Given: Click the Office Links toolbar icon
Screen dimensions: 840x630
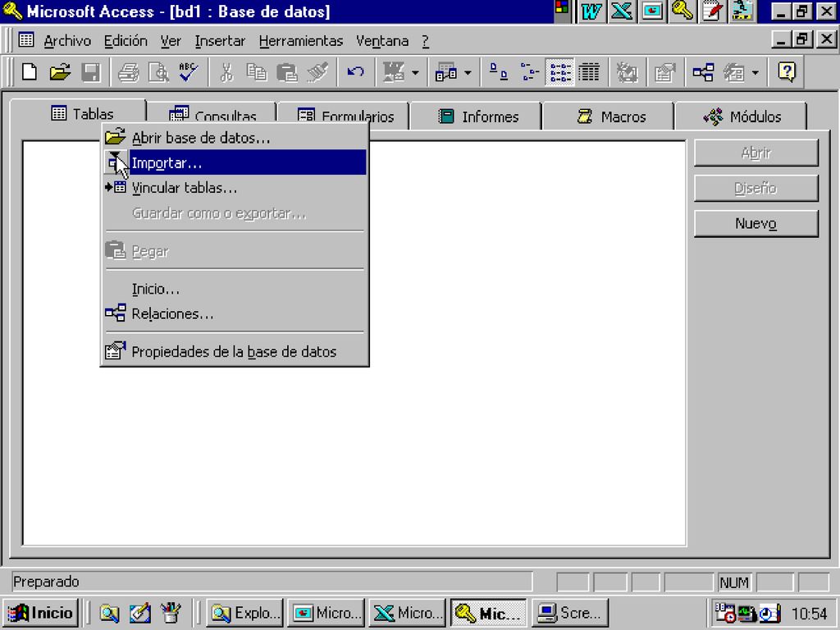Looking at the screenshot, I should (393, 72).
